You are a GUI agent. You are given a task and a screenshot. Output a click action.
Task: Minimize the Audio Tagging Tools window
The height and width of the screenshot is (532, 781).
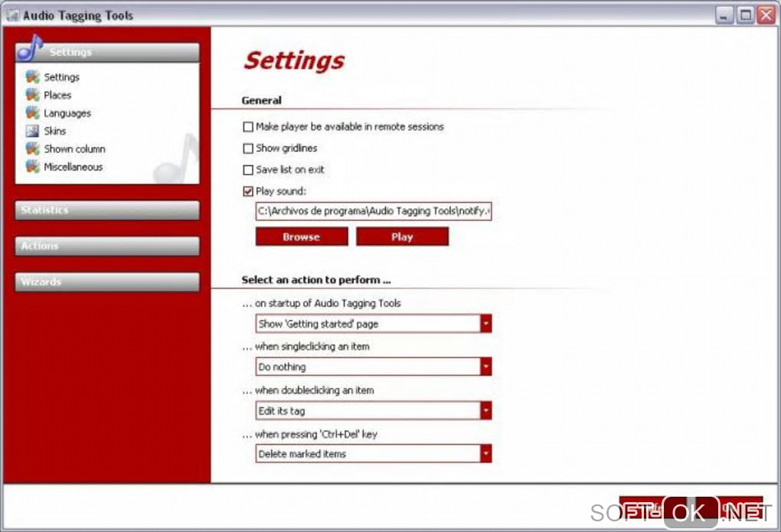point(724,15)
